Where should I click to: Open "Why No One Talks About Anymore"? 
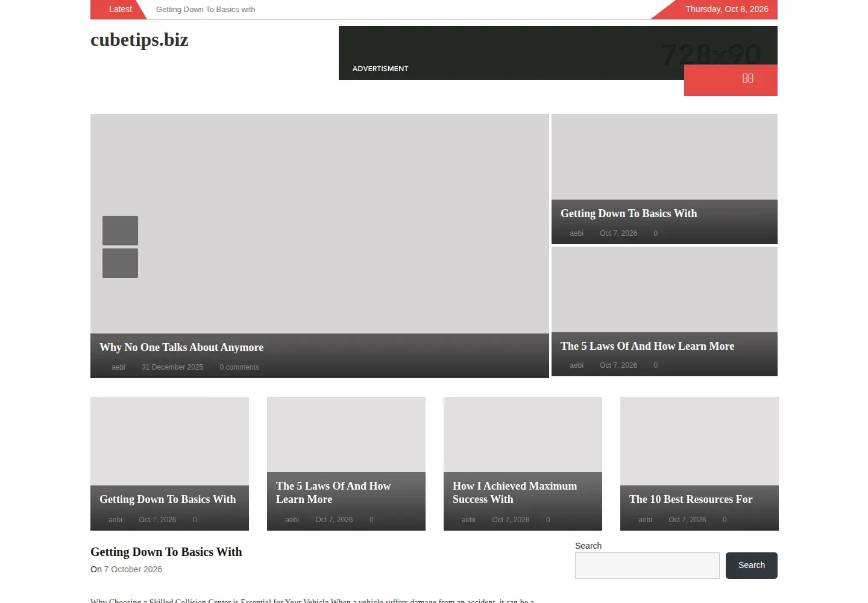pos(181,347)
